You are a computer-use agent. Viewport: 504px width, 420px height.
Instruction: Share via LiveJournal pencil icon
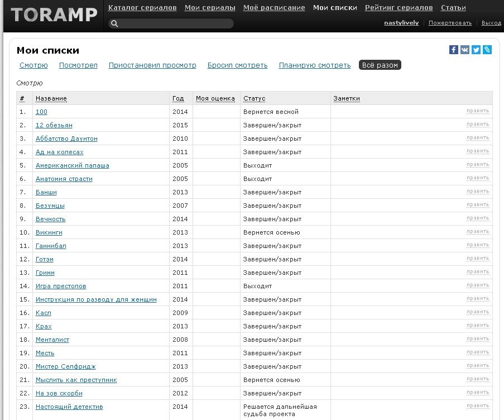(x=487, y=50)
